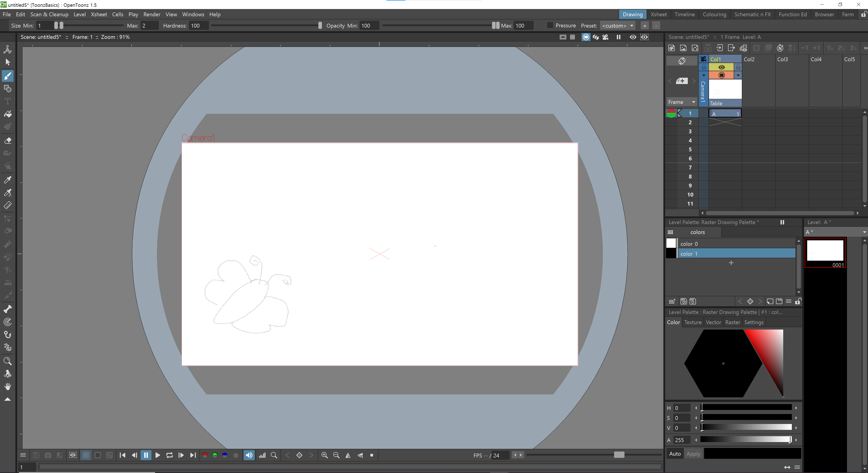Open the Level A strip dropdown
The image size is (868, 473).
[835, 232]
